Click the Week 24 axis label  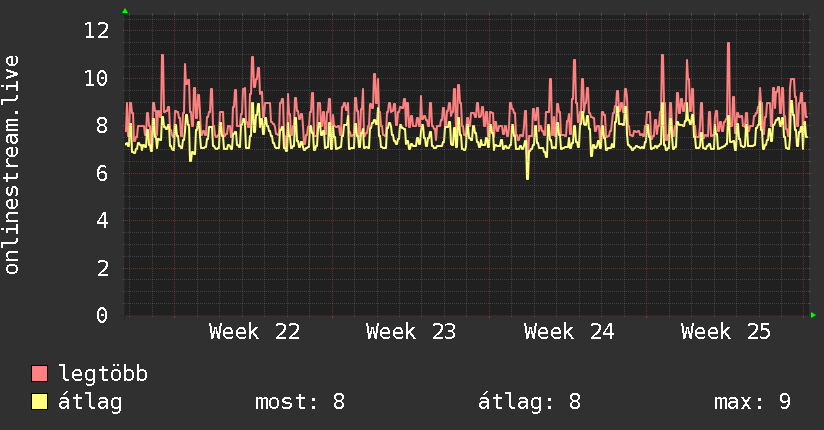pyautogui.click(x=569, y=332)
